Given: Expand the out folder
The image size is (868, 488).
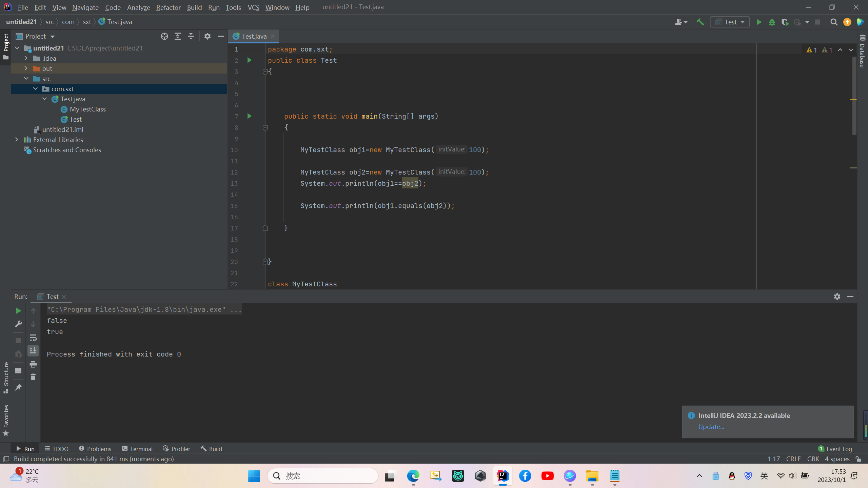Looking at the screenshot, I should tap(26, 68).
